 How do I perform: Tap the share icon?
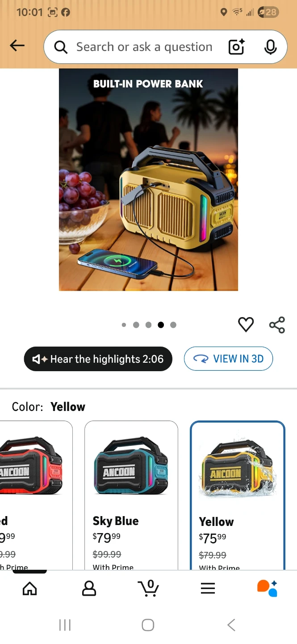tap(277, 325)
